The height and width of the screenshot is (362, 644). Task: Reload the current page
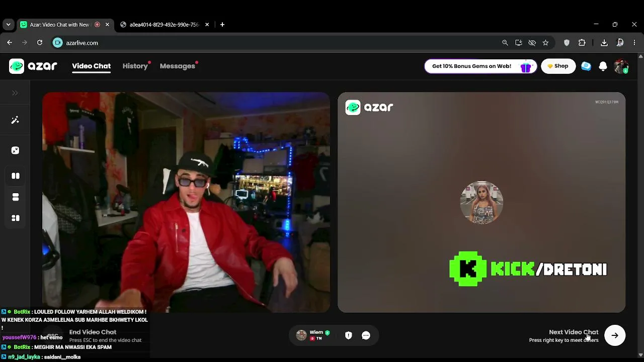click(x=40, y=43)
